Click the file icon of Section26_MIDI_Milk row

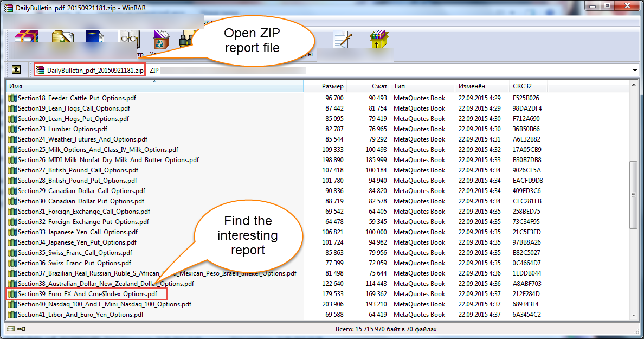12,159
